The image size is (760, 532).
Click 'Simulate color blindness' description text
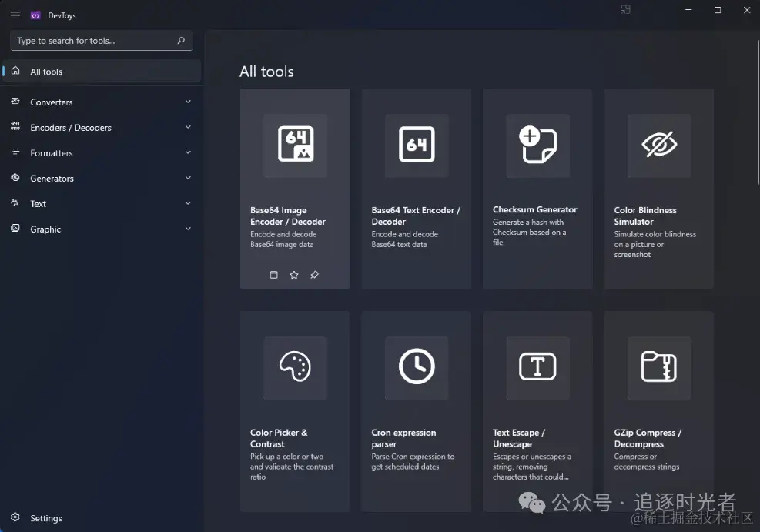click(x=655, y=244)
